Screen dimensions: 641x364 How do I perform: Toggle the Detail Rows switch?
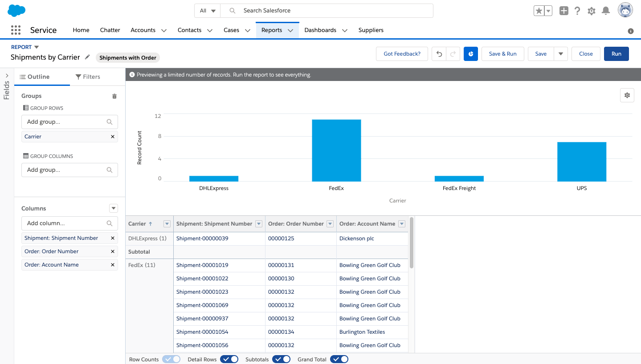pyautogui.click(x=229, y=359)
